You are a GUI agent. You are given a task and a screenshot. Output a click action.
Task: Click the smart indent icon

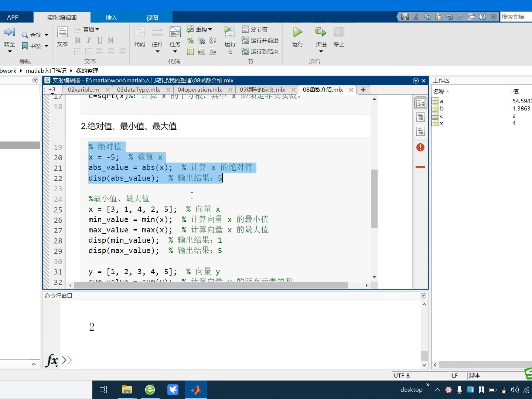tap(190, 52)
